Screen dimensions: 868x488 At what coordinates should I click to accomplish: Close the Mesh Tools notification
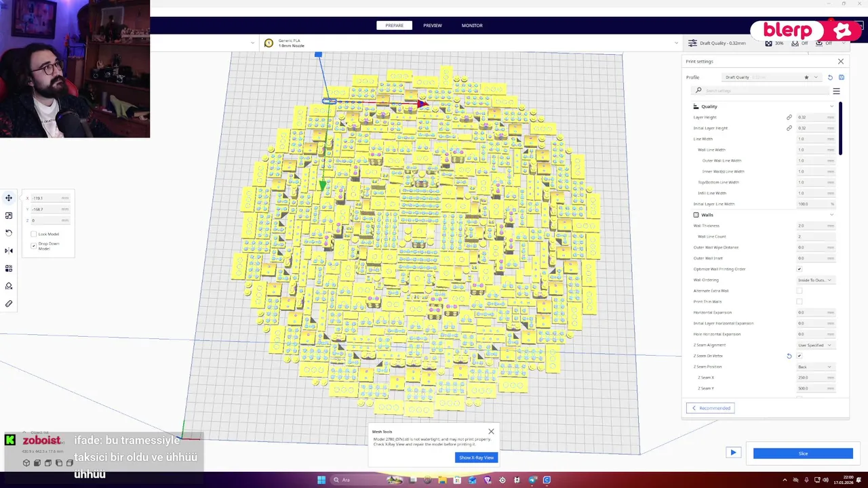click(491, 431)
